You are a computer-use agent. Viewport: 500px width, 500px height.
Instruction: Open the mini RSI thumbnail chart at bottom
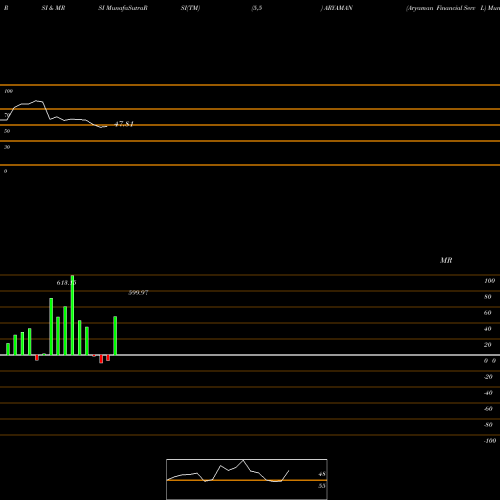(247, 479)
